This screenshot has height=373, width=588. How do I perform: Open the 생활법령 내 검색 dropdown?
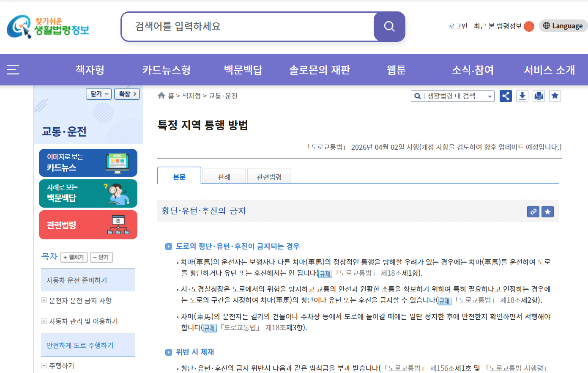(453, 96)
